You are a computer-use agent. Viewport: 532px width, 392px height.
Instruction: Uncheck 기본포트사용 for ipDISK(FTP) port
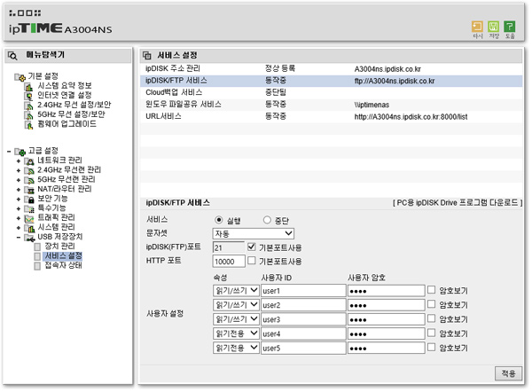tap(252, 247)
